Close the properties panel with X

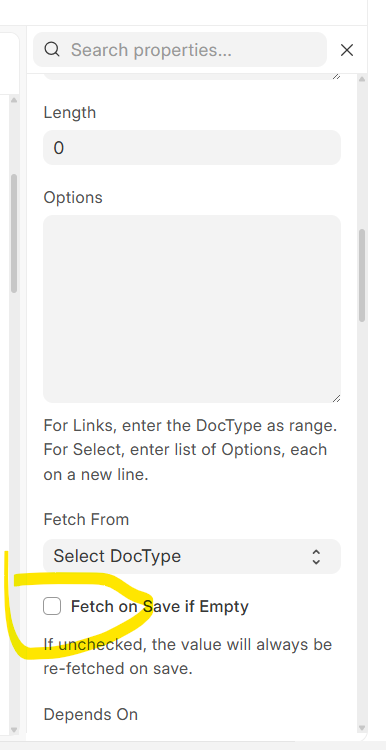click(x=347, y=50)
